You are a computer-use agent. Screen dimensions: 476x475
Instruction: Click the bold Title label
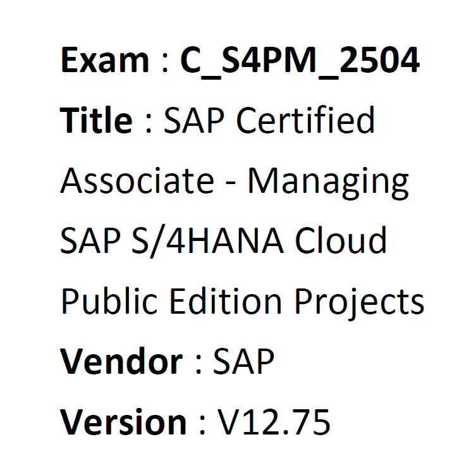(x=96, y=120)
